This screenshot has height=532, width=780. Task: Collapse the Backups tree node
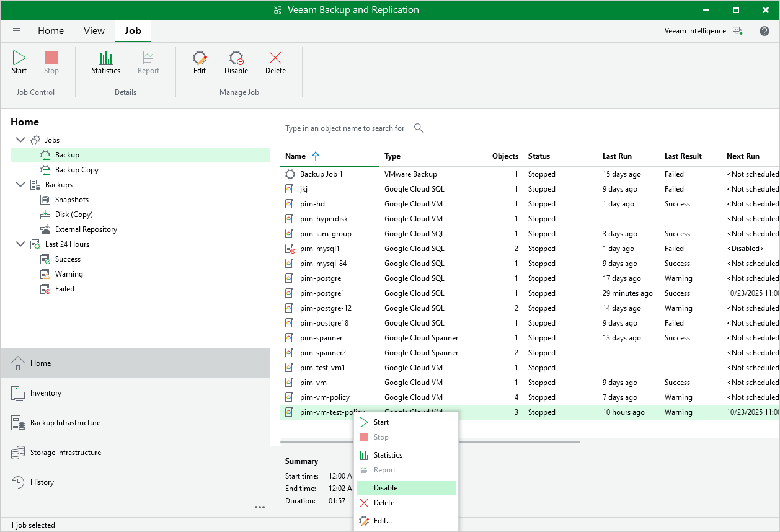[x=20, y=185]
